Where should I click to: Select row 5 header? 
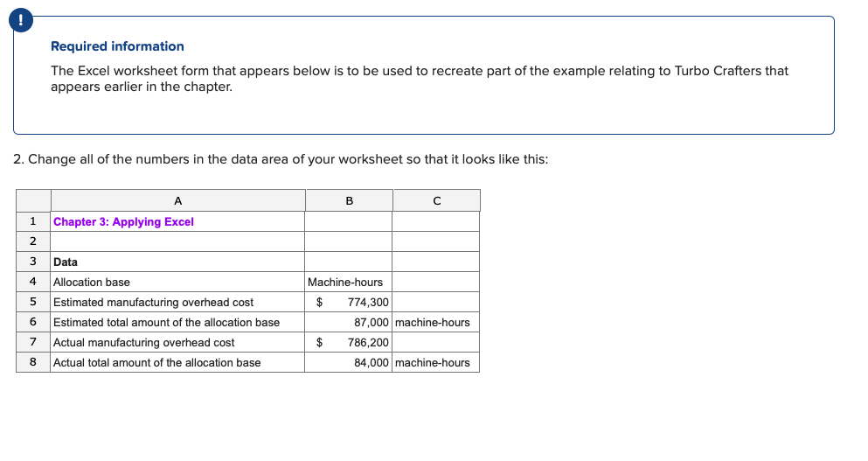[x=33, y=302]
